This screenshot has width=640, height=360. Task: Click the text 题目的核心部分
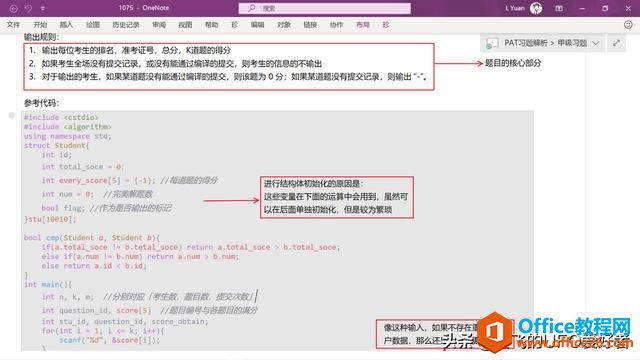tap(513, 63)
